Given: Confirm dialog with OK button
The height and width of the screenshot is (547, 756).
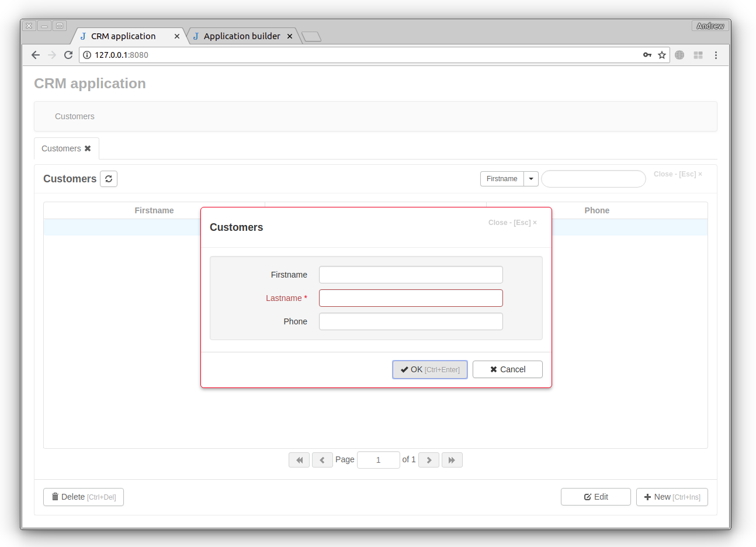Looking at the screenshot, I should [430, 369].
